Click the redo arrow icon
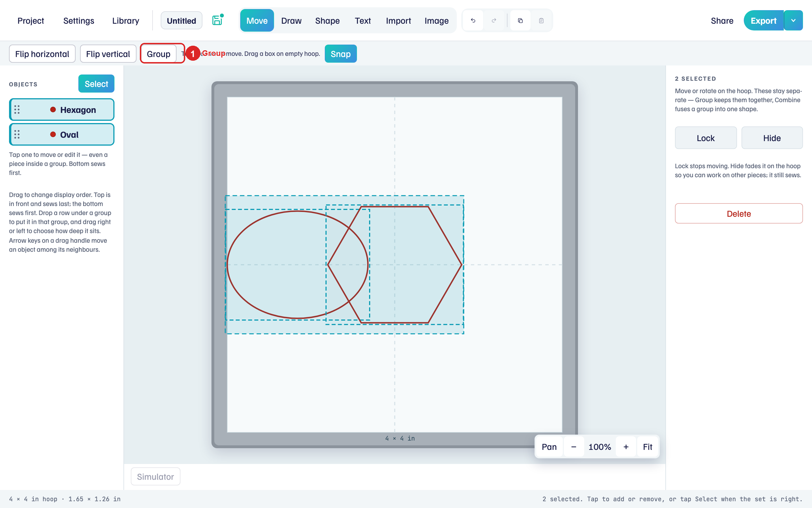The width and height of the screenshot is (812, 508). (494, 21)
